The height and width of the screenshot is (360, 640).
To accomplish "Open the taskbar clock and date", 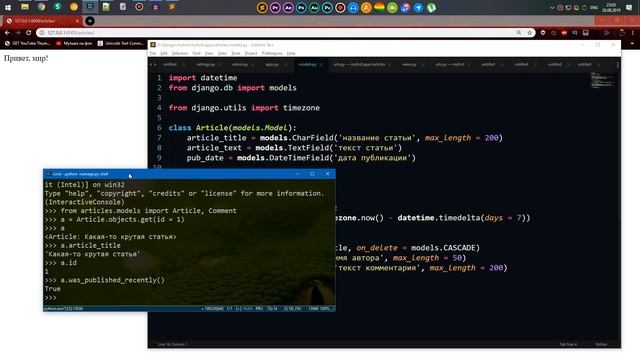I will click(x=611, y=7).
